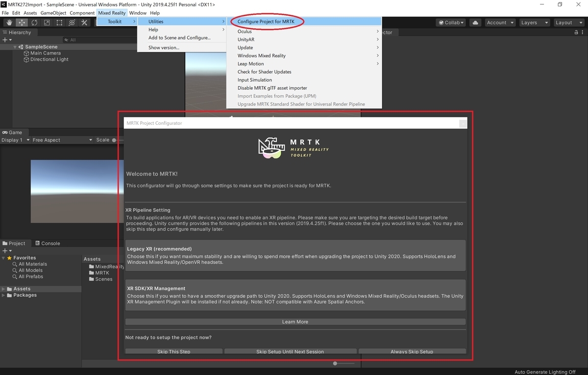Click the Directional Light cube icon

point(26,59)
